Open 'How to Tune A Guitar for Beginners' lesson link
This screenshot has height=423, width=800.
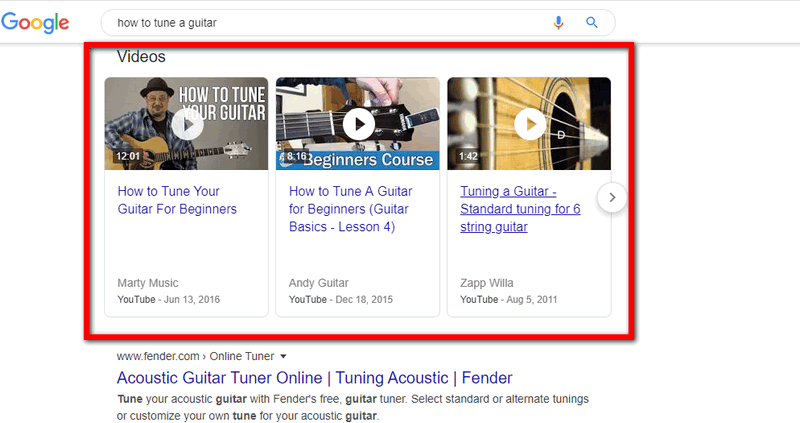[x=351, y=209]
